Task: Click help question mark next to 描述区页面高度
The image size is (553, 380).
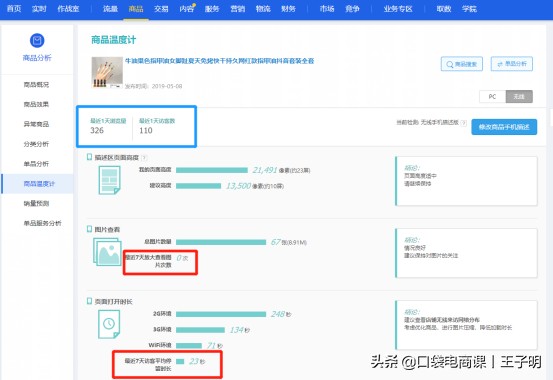Action: coord(144,158)
